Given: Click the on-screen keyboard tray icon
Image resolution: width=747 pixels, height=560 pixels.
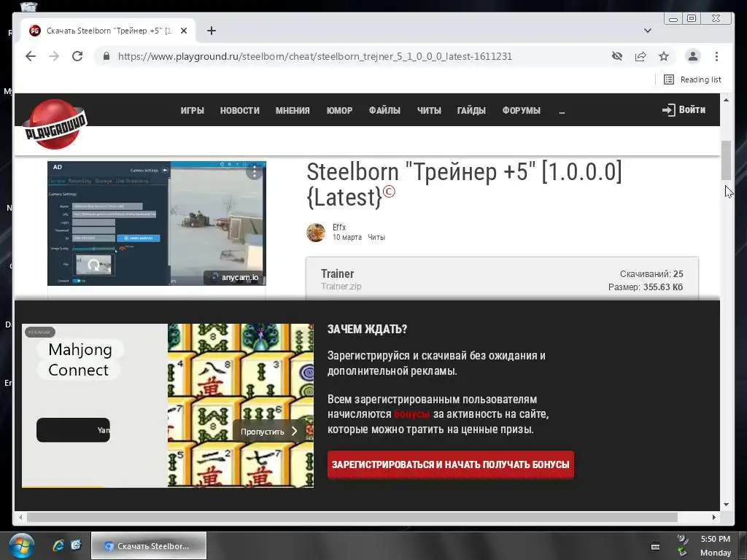Looking at the screenshot, I should coord(656,547).
